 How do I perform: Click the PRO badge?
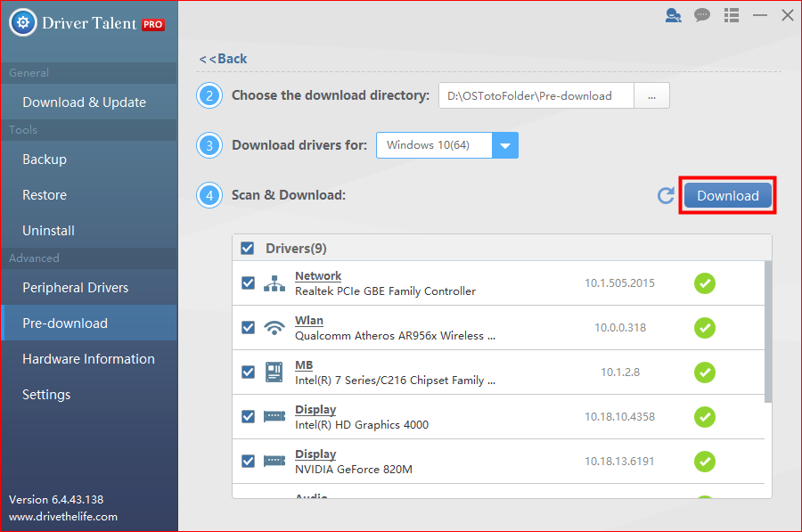point(153,24)
